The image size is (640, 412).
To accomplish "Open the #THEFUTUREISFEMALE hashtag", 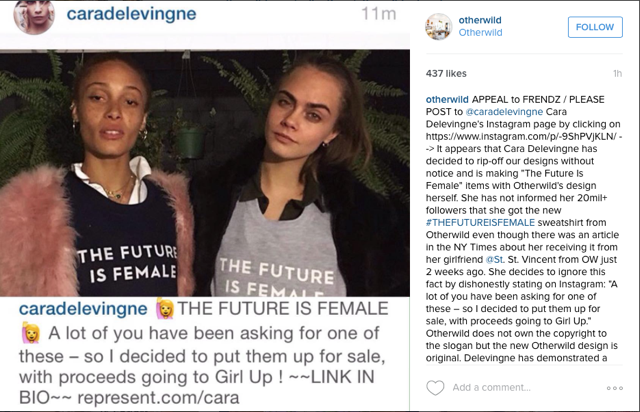I will pos(480,223).
